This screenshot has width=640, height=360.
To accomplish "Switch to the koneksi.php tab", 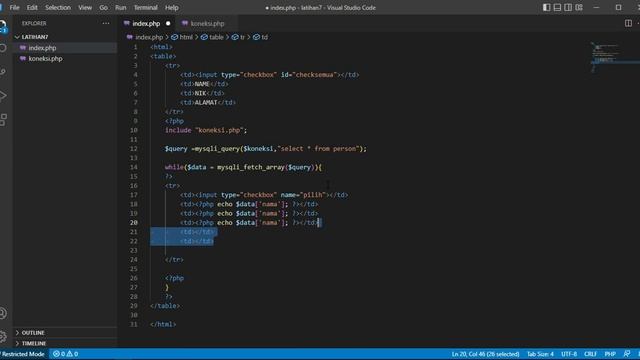I will coord(207,23).
